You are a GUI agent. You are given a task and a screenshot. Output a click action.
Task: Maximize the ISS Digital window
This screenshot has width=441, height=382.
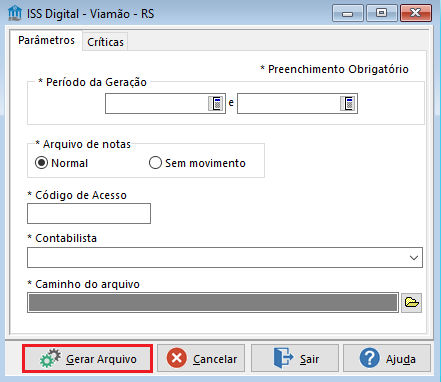(x=382, y=13)
